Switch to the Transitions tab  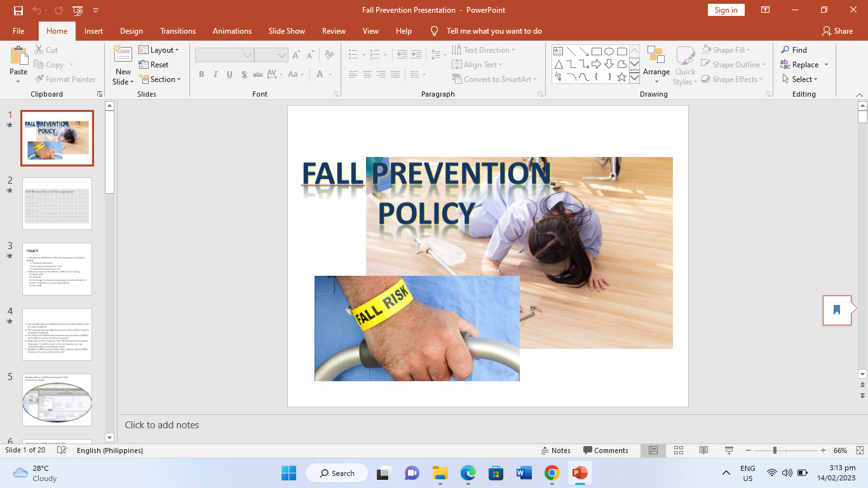click(178, 30)
